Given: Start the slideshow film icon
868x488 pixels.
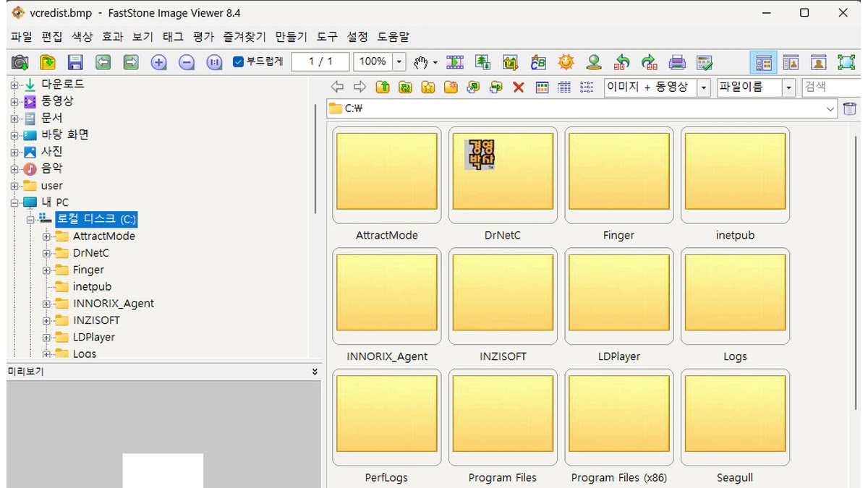Looking at the screenshot, I should point(455,62).
